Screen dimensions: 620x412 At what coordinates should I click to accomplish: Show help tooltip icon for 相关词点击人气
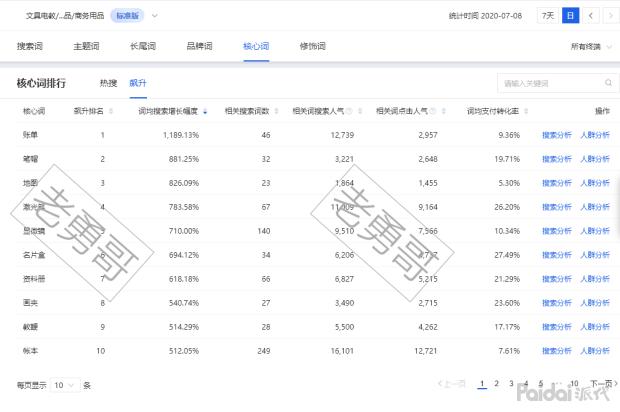(433, 111)
